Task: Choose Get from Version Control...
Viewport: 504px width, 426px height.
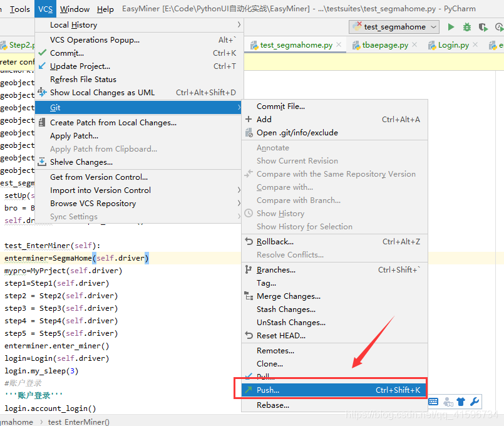Action: pyautogui.click(x=138, y=177)
